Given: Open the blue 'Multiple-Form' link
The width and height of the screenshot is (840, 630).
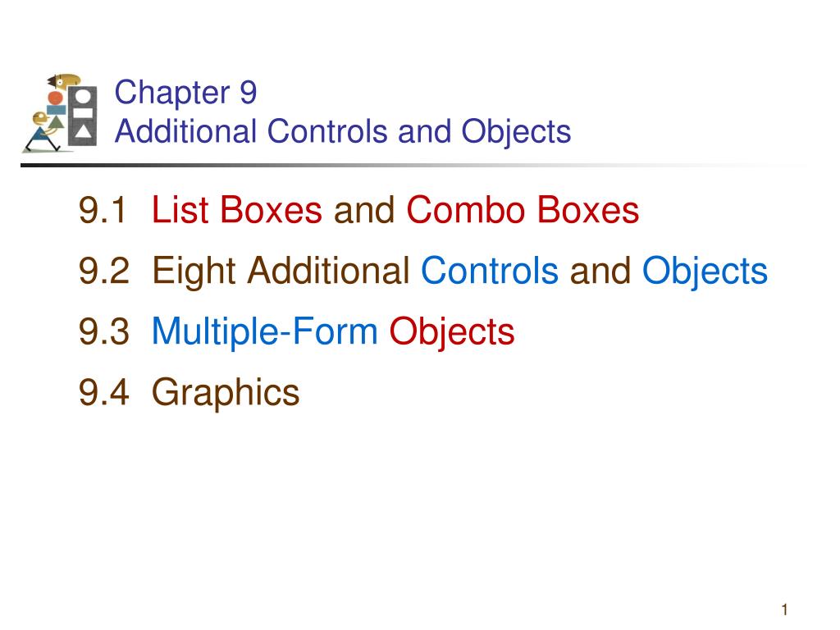Looking at the screenshot, I should click(265, 332).
